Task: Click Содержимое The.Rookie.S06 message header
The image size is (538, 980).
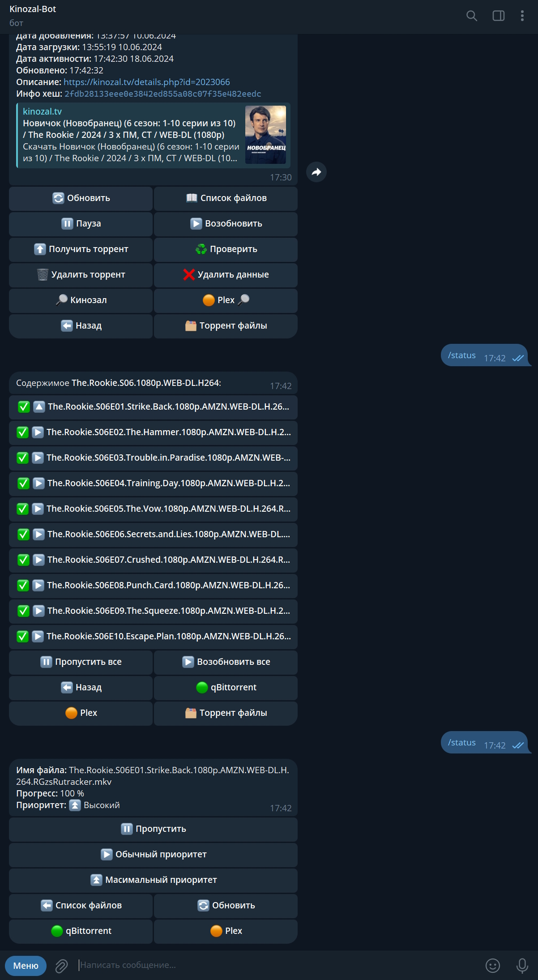Action: (119, 383)
